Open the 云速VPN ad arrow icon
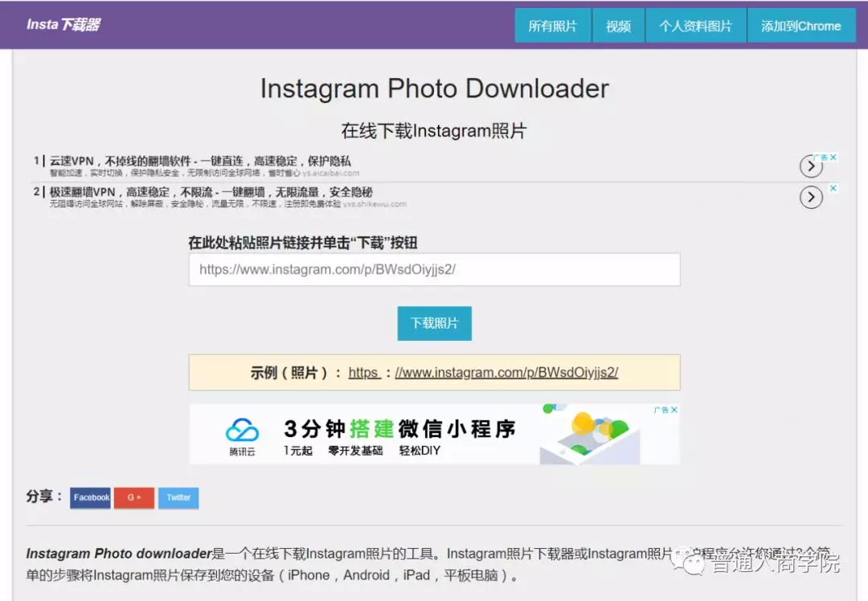This screenshot has height=601, width=868. [810, 166]
